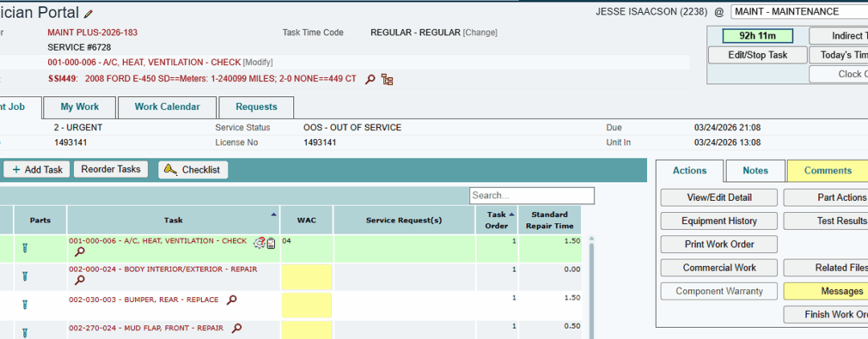Open the MAINT - MAINTENANCE location dropdown
The width and height of the screenshot is (868, 339).
click(x=800, y=11)
